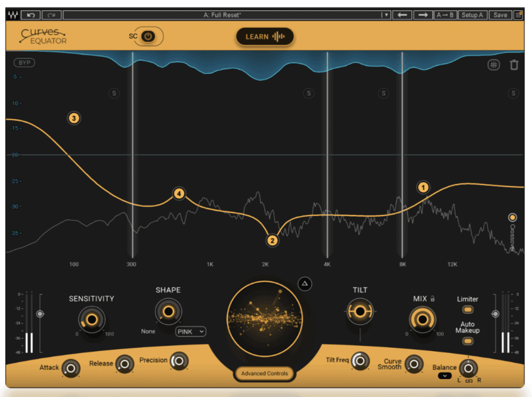This screenshot has width=532, height=397.
Task: Copy setup A to B
Action: point(445,15)
